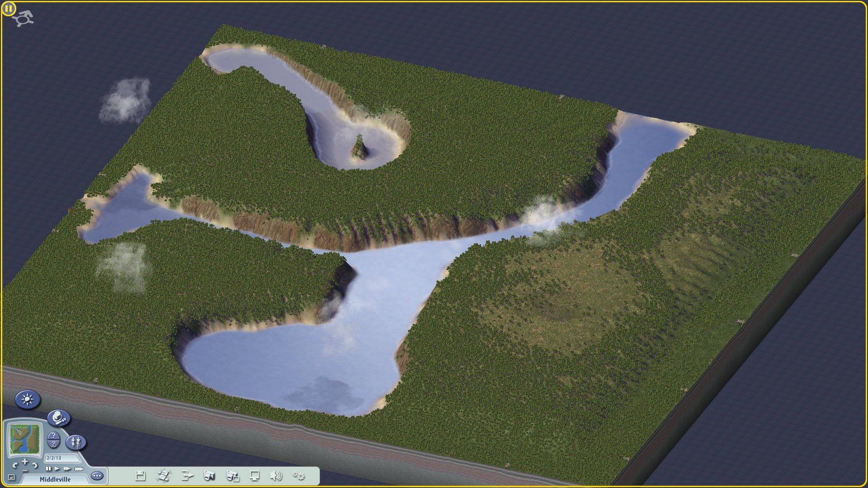Collapse the control panel with minimize box
868x488 pixels.
tap(11, 477)
